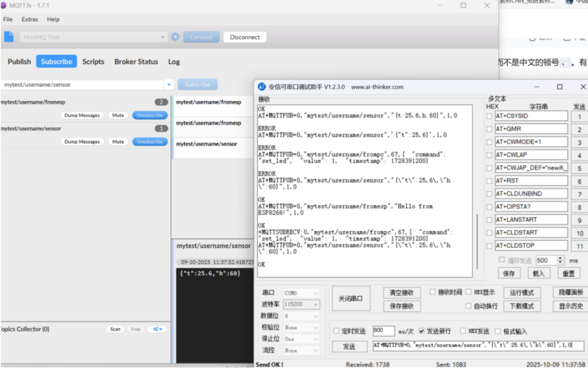Image resolution: width=588 pixels, height=369 pixels.
Task: Click the 保存接收 button
Action: click(402, 306)
